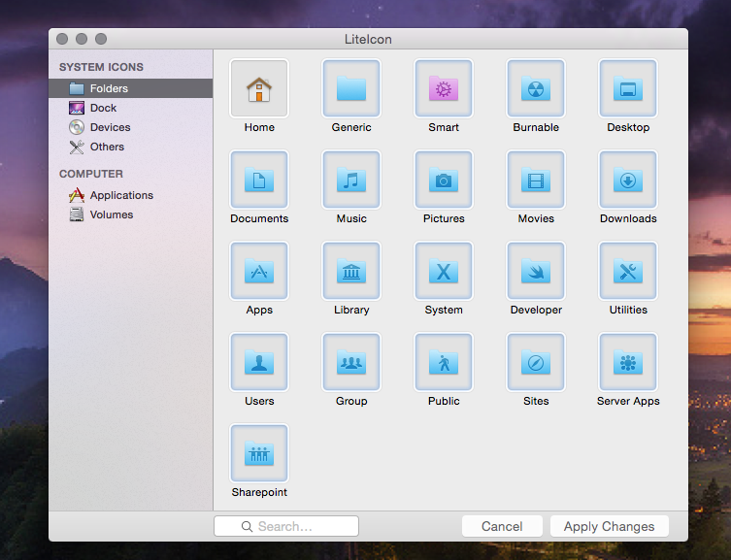Click the COMPUTER section header text
731x560 pixels.
(91, 174)
